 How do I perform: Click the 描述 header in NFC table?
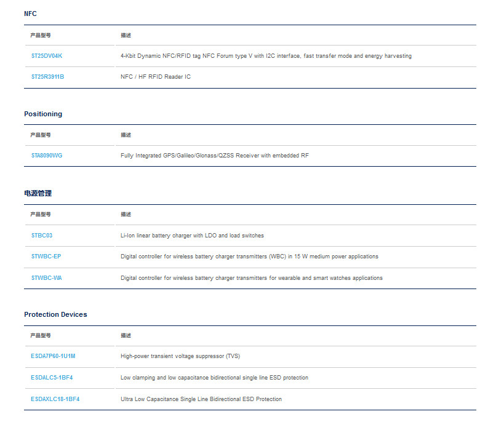[126, 35]
